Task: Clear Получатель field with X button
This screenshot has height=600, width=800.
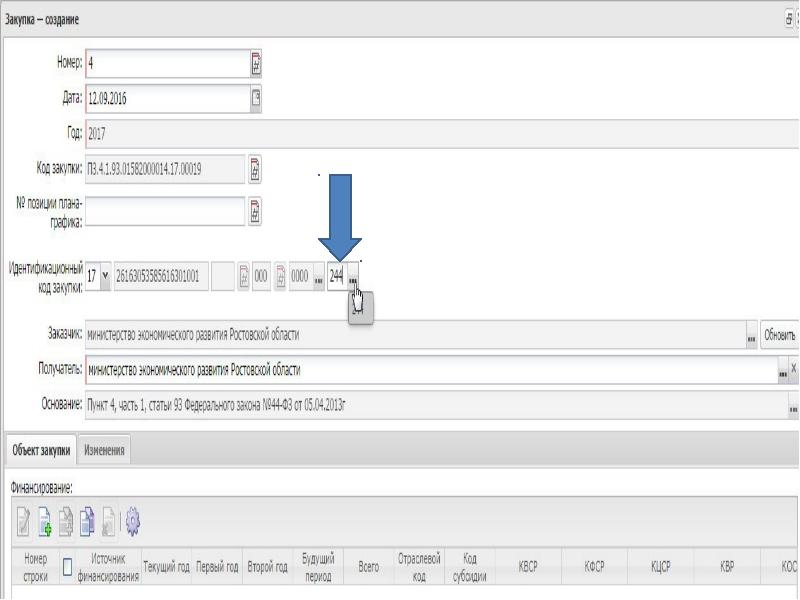Action: click(794, 368)
